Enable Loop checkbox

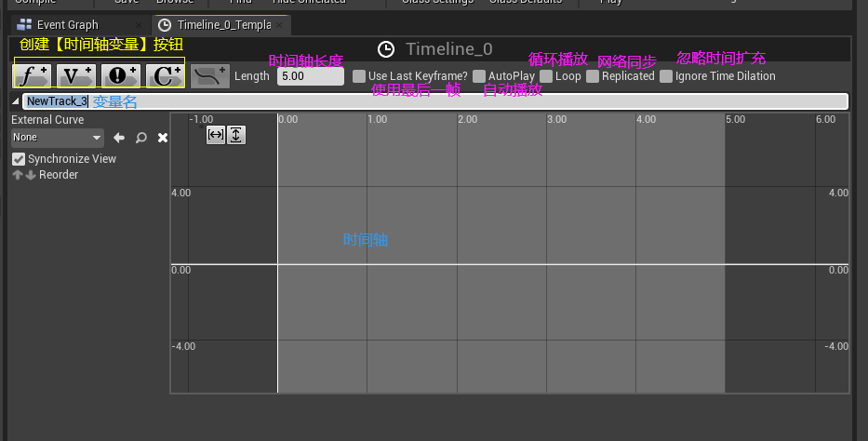546,76
